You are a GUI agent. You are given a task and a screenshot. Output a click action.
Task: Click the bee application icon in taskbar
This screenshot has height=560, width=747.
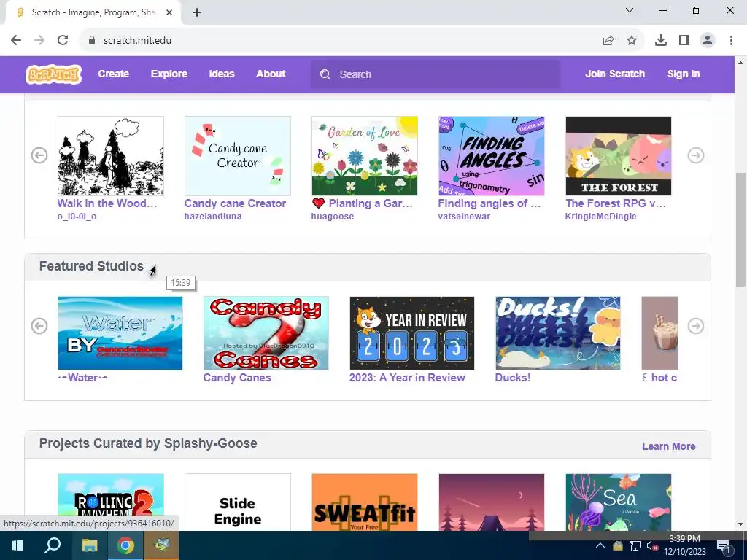pos(161,545)
